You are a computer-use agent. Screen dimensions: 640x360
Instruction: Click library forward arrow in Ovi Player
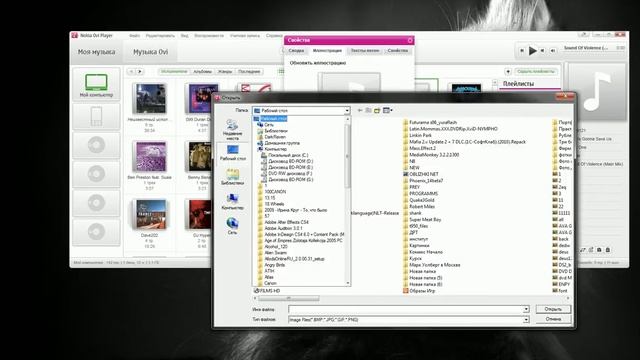[140, 71]
